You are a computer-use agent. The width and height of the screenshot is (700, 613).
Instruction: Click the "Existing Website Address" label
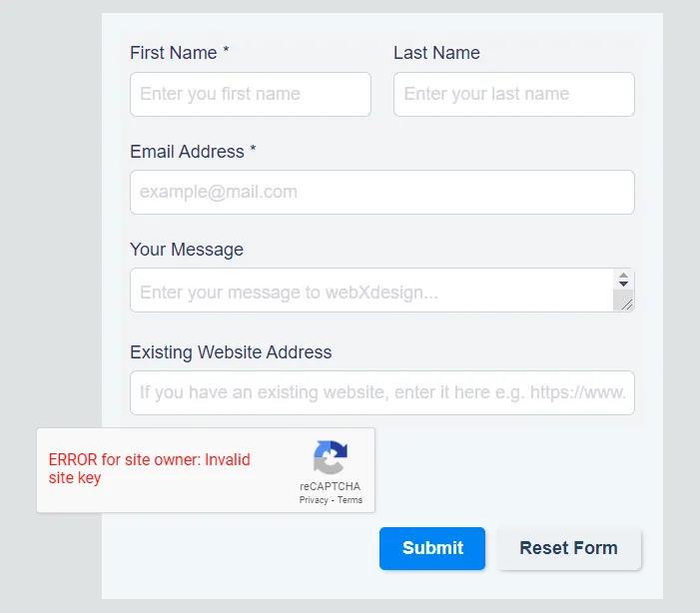[231, 351]
